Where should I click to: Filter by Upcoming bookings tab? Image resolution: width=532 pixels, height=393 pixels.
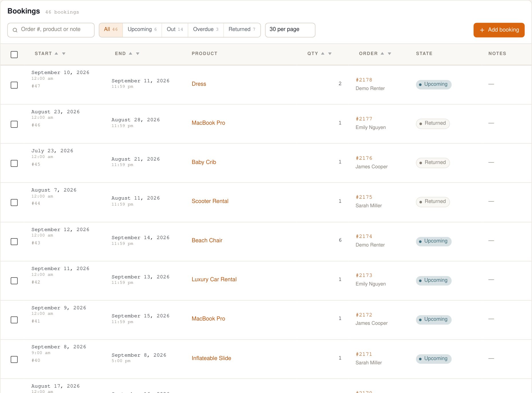(142, 30)
